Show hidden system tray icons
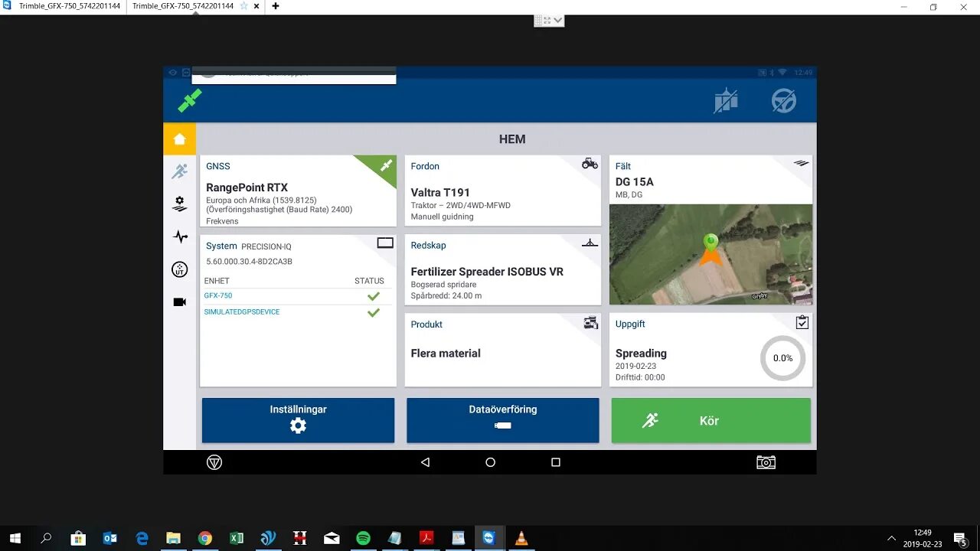 pyautogui.click(x=891, y=538)
